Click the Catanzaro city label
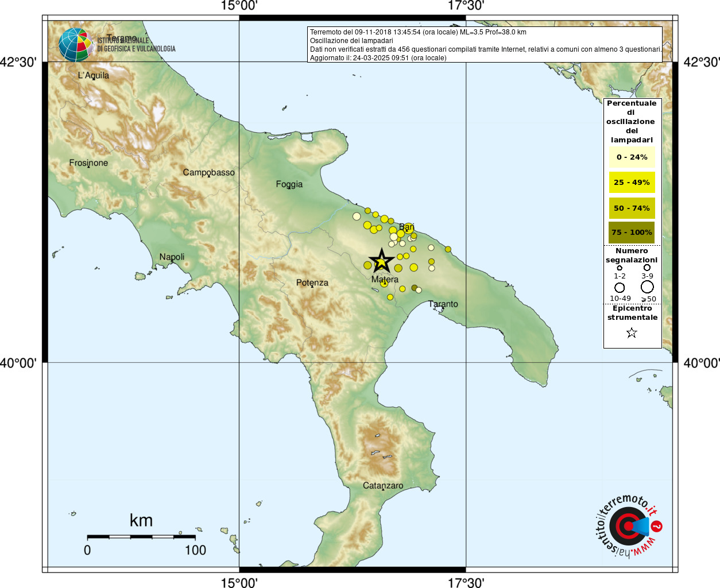 pyautogui.click(x=383, y=485)
